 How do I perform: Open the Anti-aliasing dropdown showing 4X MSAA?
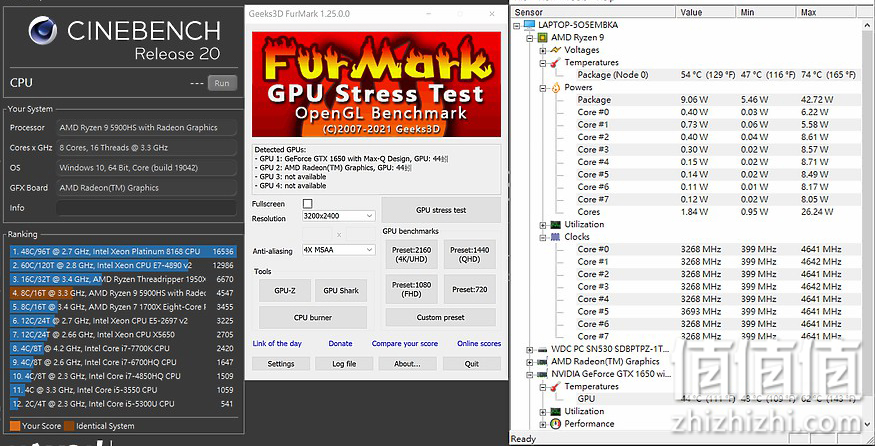338,250
